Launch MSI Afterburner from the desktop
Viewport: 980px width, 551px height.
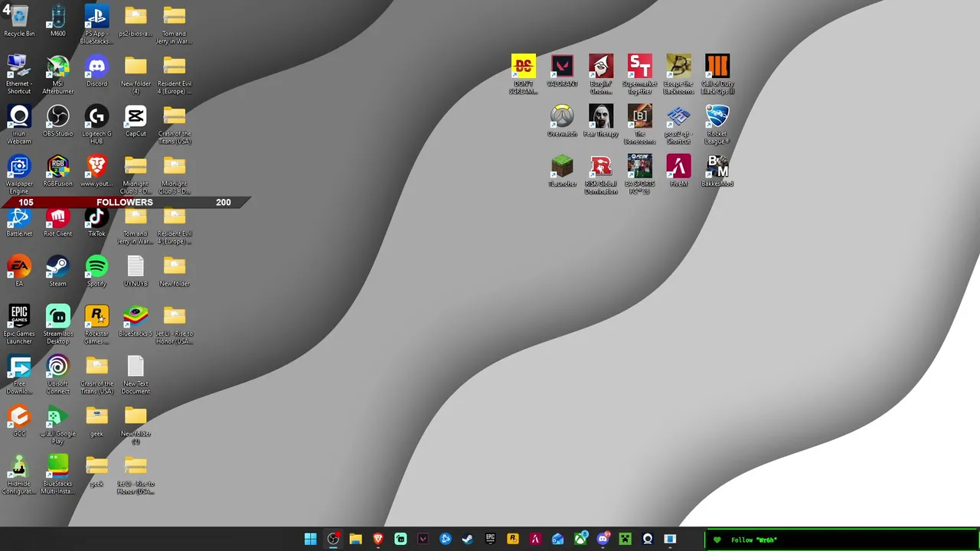(58, 75)
